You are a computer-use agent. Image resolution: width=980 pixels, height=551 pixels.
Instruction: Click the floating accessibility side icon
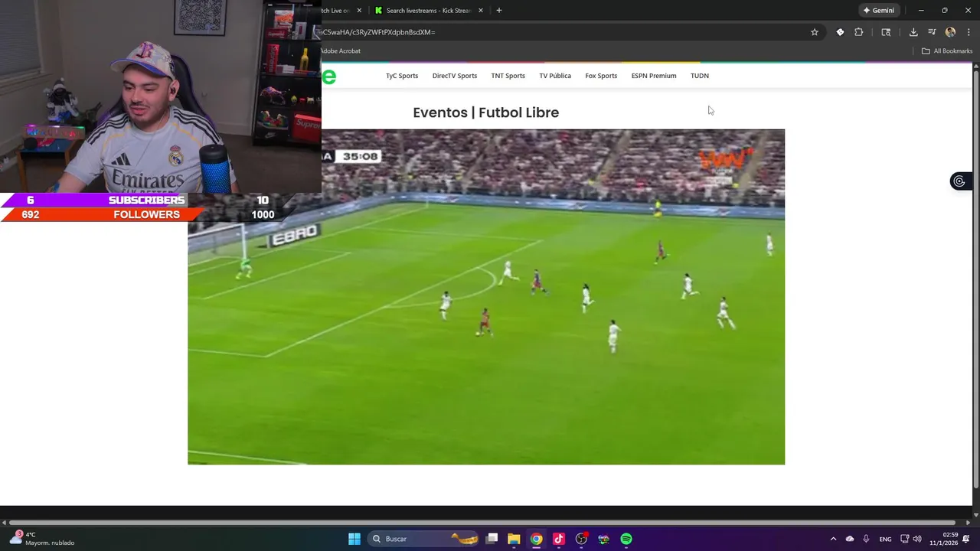coord(959,181)
